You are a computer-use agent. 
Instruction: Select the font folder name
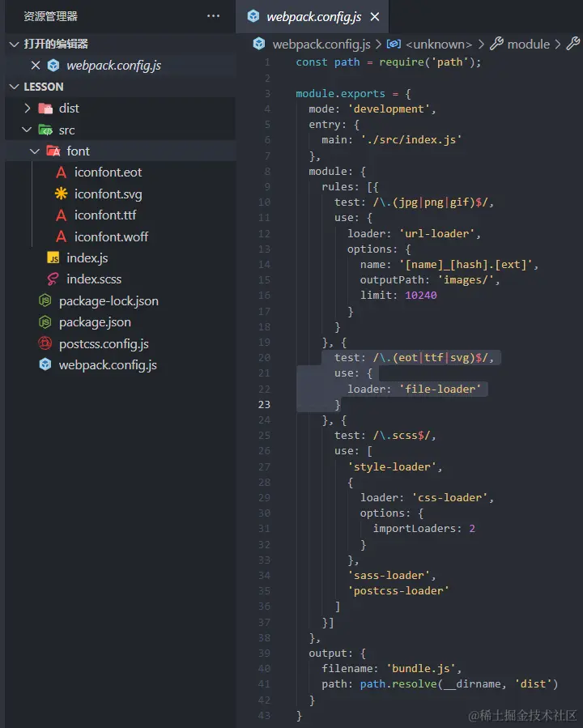click(78, 151)
